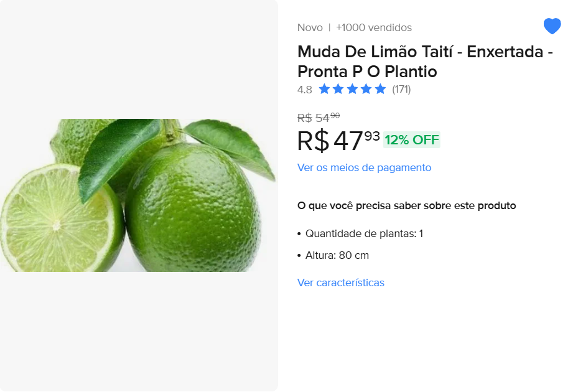Screen dimensions: 578x392
Task: Click the "Novo" condition label
Action: coord(310,27)
